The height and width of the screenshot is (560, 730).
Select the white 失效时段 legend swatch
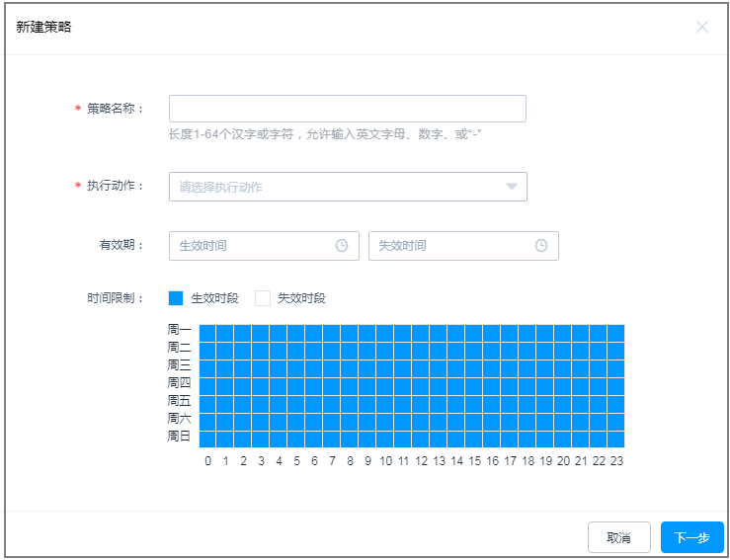click(263, 298)
